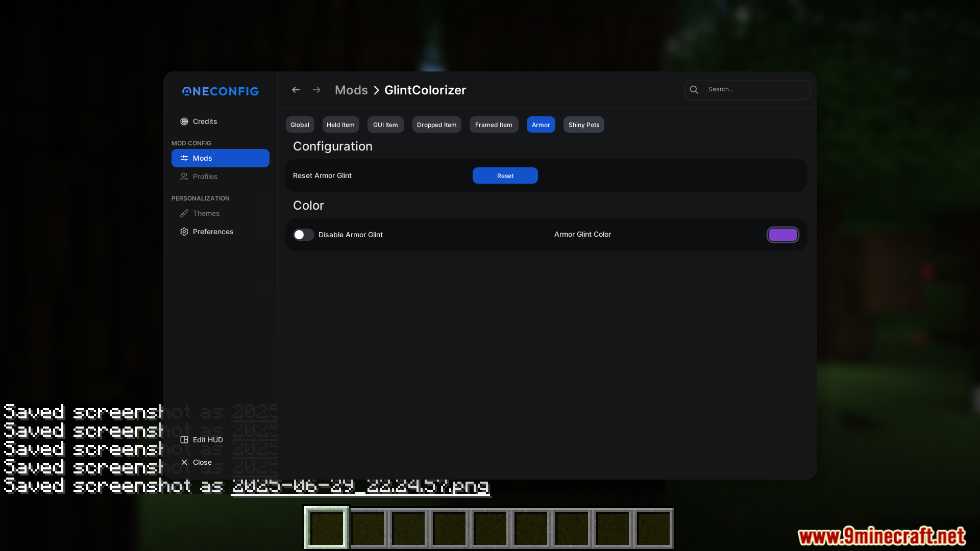This screenshot has width=980, height=551.
Task: Select the first hotbar slot
Action: point(327,528)
